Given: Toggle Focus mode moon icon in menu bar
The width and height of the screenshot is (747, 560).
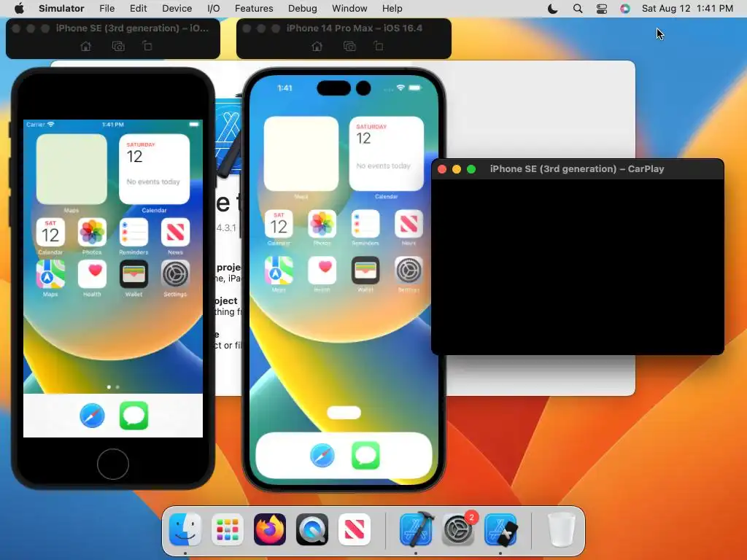Looking at the screenshot, I should [x=553, y=9].
